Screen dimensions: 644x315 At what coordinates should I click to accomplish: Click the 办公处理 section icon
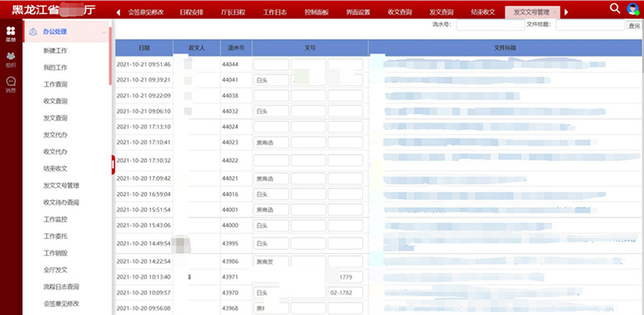click(x=33, y=31)
